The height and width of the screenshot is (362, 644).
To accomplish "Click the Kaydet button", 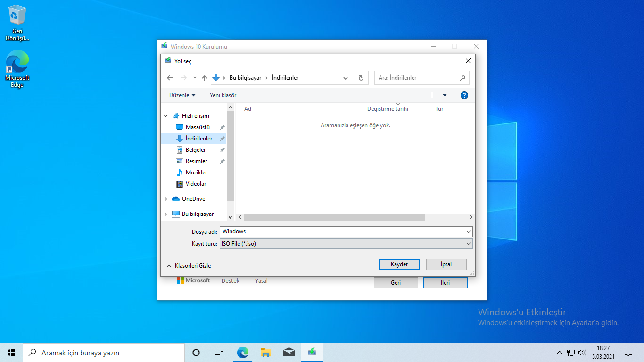I will (x=399, y=264).
